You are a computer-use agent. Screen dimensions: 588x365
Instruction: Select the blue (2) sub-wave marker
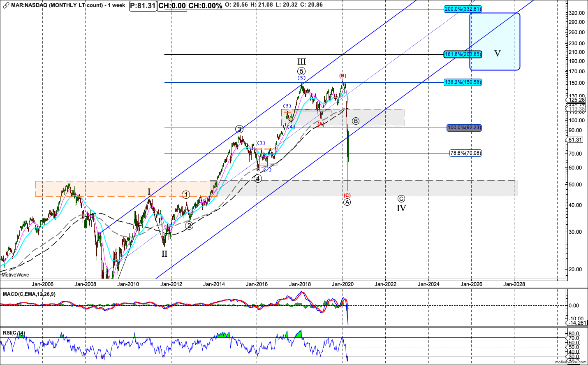click(267, 170)
